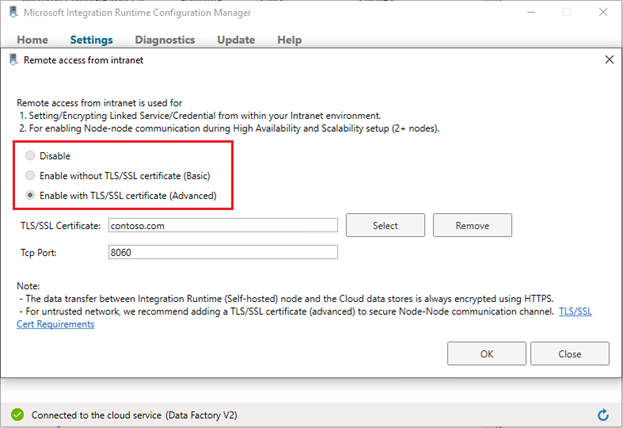Click the 'Note:' heading text
Screen dimensions: 623x428
coord(28,286)
